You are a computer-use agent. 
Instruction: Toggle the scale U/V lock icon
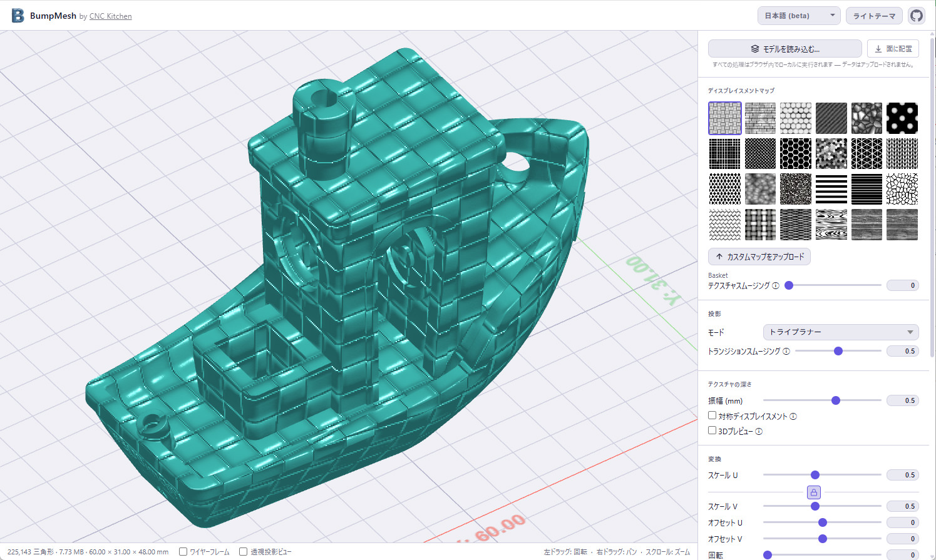pyautogui.click(x=813, y=492)
